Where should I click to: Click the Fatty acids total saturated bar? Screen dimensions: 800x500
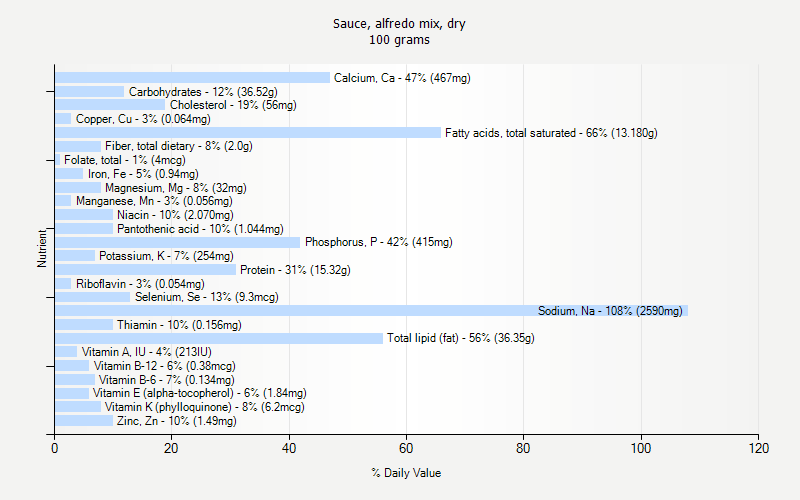point(248,133)
